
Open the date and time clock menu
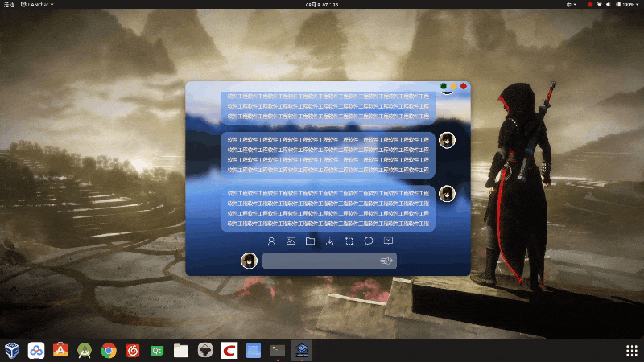click(322, 5)
